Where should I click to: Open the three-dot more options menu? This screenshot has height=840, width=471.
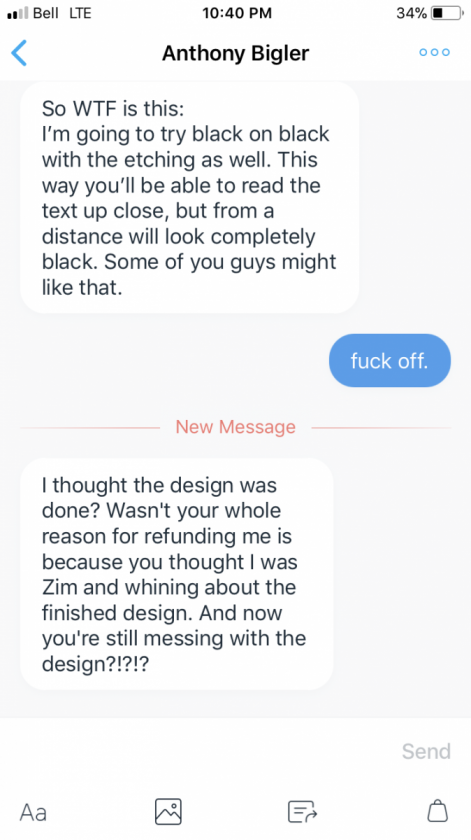434,52
